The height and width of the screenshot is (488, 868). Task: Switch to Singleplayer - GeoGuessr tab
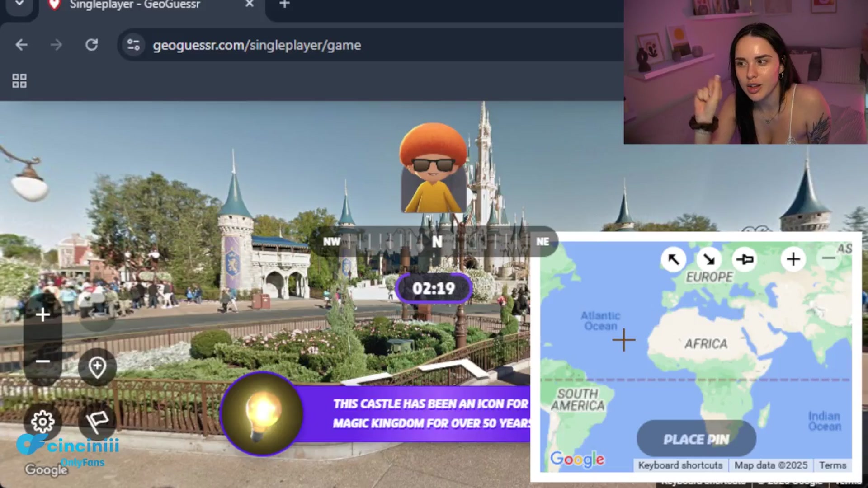tap(135, 5)
